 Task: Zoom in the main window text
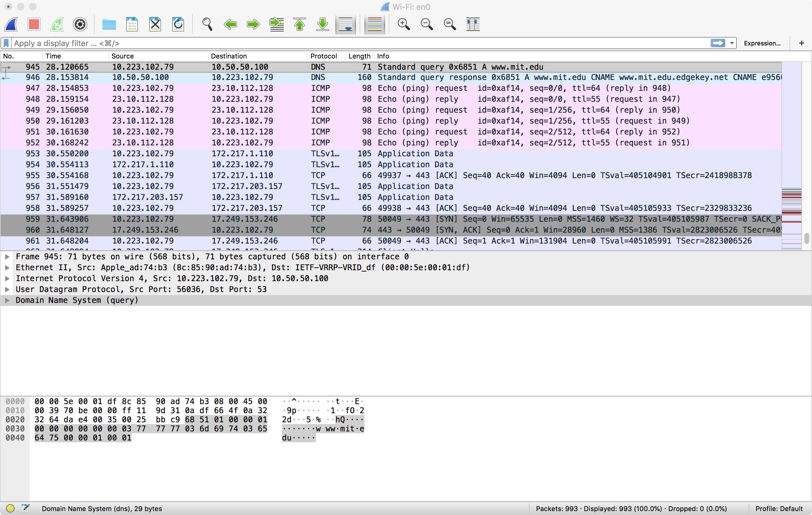click(x=404, y=24)
